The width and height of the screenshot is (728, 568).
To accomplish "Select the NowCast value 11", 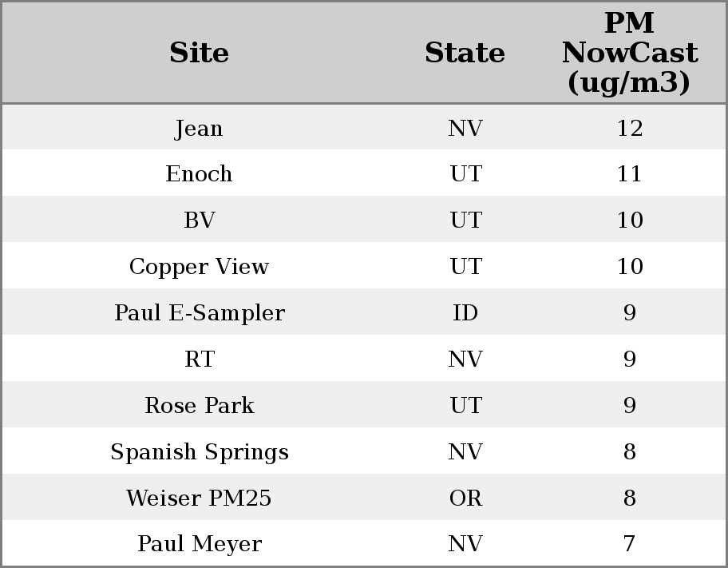I will pos(629,174).
